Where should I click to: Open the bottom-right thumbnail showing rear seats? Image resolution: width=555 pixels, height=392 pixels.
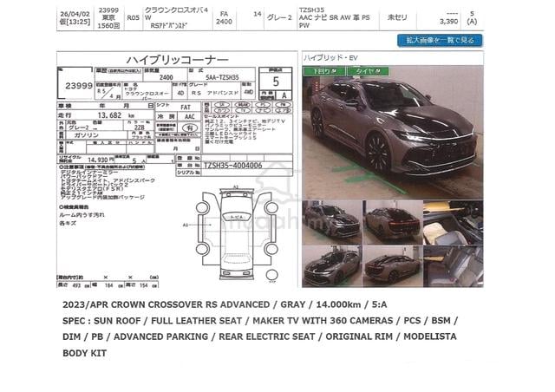[x=453, y=266]
